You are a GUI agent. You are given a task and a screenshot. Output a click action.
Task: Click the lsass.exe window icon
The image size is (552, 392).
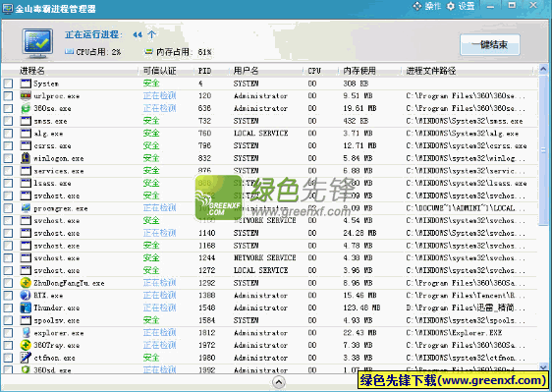coord(26,183)
